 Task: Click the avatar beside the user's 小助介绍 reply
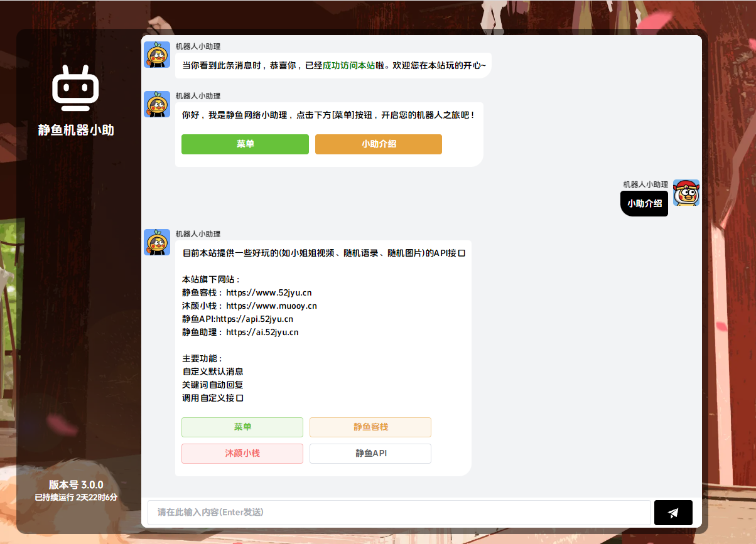(x=686, y=193)
